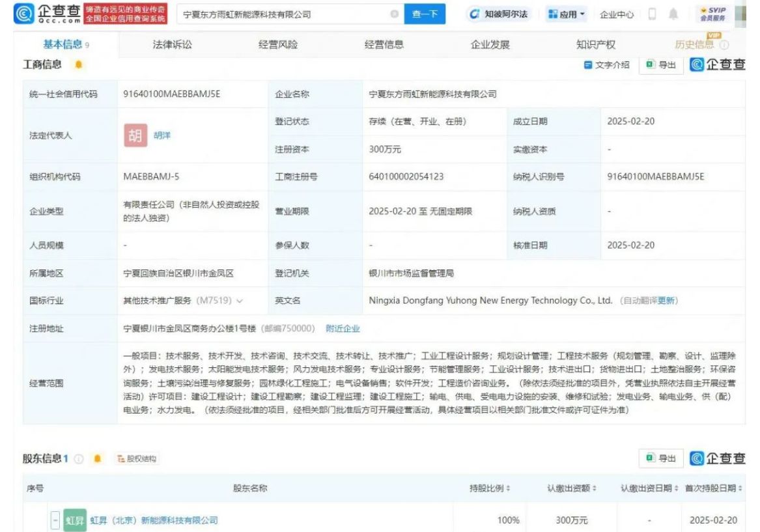The width and height of the screenshot is (760, 532).
Task: Click the 300万元 registered capital value
Action: 385,149
